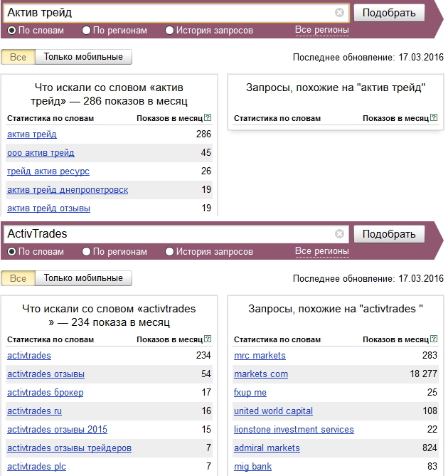Clear the 'ActivTrades' search field
This screenshot has width=448, height=476.
339,234
